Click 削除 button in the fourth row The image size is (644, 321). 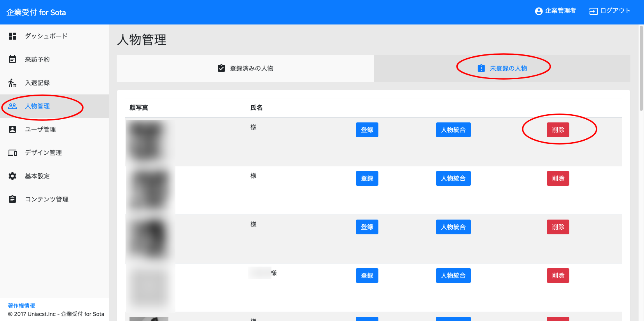558,276
